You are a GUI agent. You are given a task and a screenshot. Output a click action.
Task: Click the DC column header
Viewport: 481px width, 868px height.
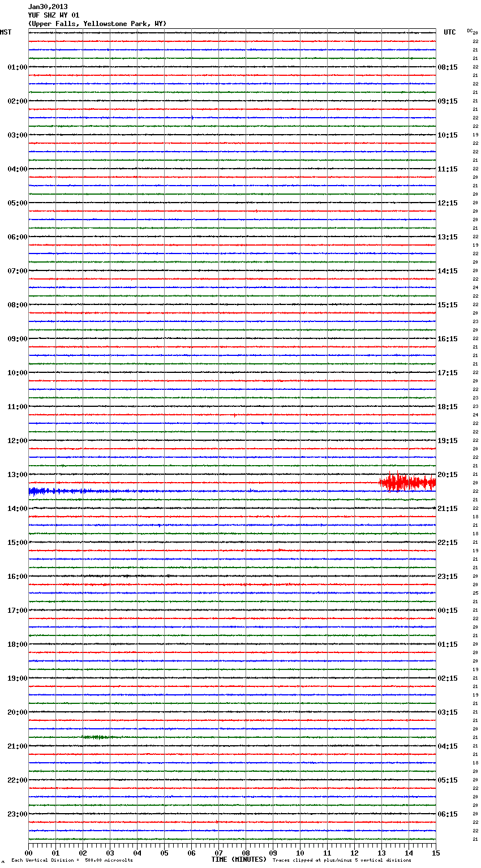click(470, 31)
